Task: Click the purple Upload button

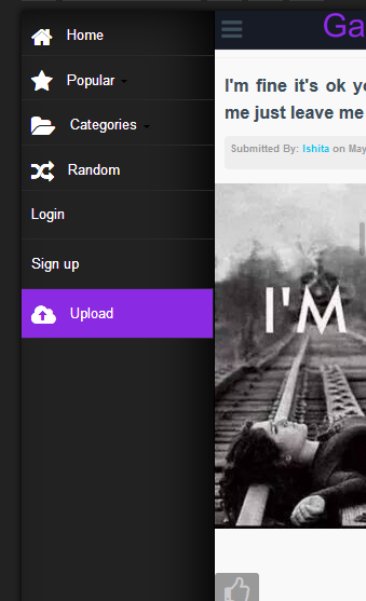Action: point(117,314)
